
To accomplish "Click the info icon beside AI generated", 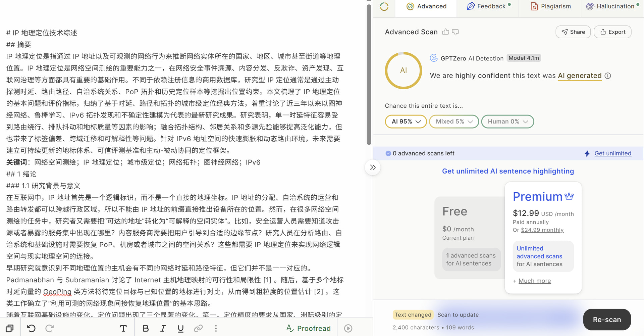I will click(x=608, y=76).
